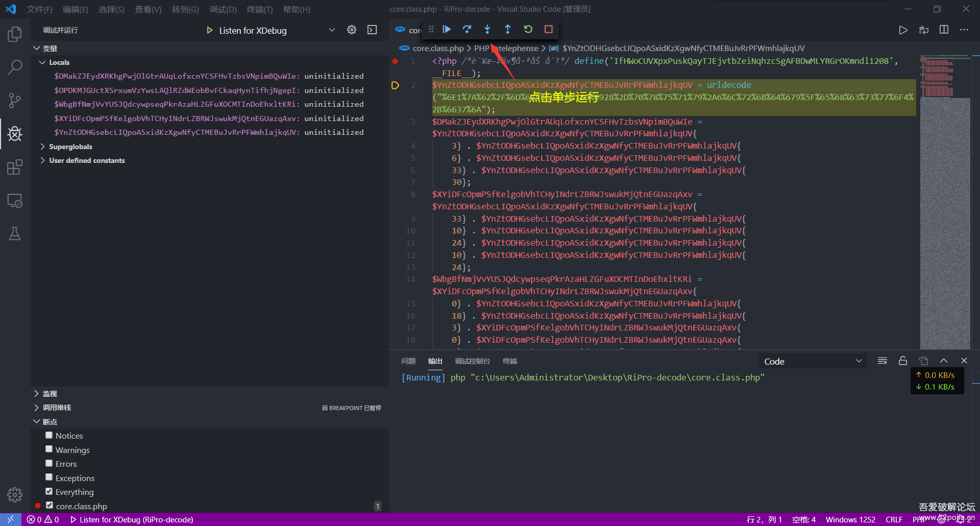Screen dimensions: 980x526
Task: Open the Extensions view in activity bar
Action: [15, 168]
